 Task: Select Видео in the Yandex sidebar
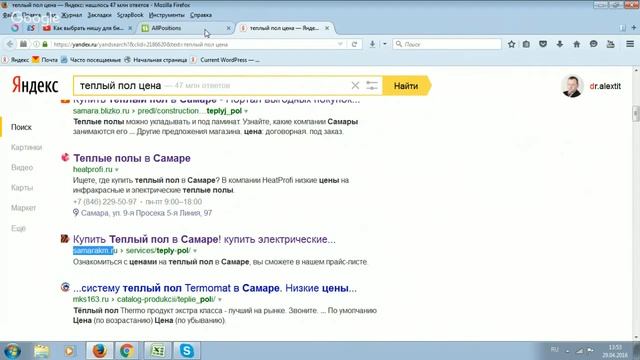(22, 168)
